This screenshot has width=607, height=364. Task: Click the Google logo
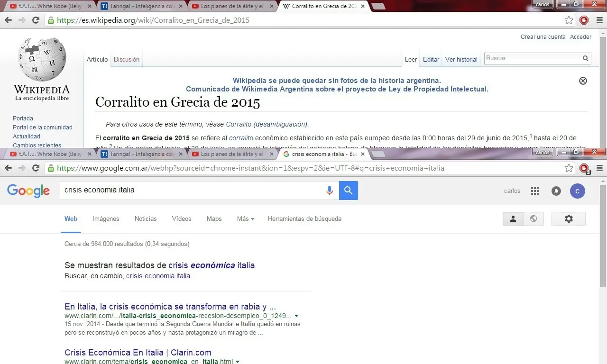pyautogui.click(x=28, y=191)
